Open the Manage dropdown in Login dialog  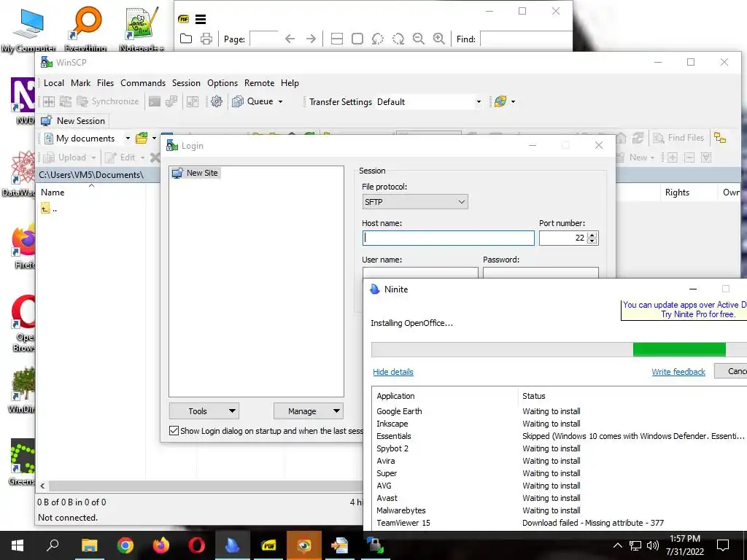click(x=309, y=411)
